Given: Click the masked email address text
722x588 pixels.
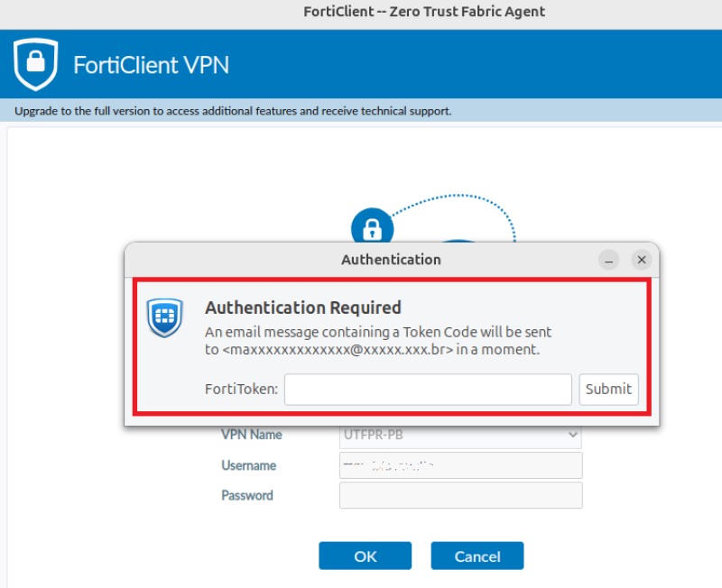Looking at the screenshot, I should (x=338, y=349).
